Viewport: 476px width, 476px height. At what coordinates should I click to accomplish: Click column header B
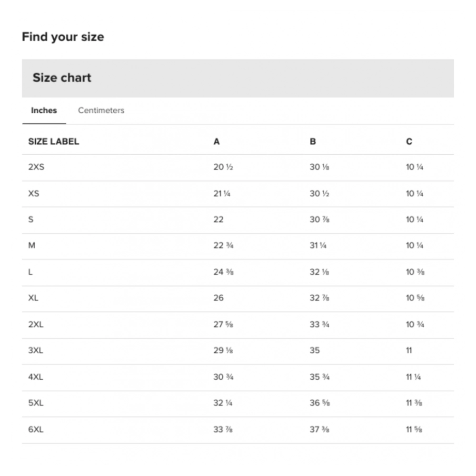coord(313,141)
